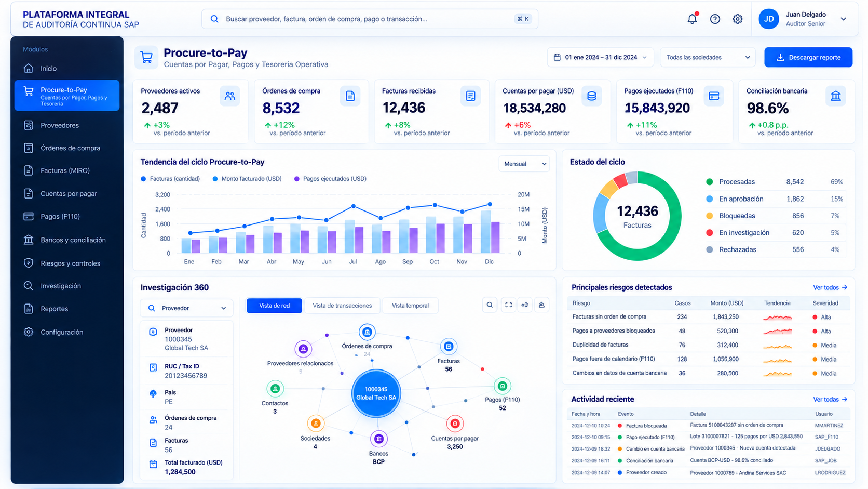Select the Bancos BCP graph node

(x=379, y=439)
